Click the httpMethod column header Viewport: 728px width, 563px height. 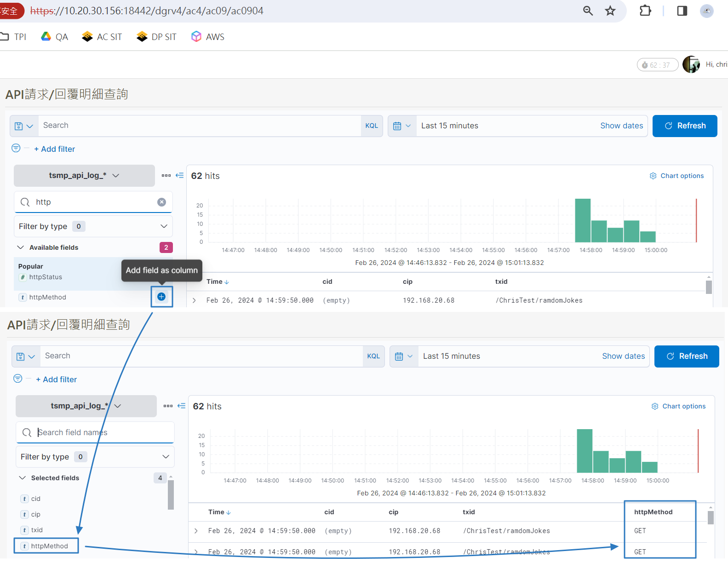(x=653, y=512)
